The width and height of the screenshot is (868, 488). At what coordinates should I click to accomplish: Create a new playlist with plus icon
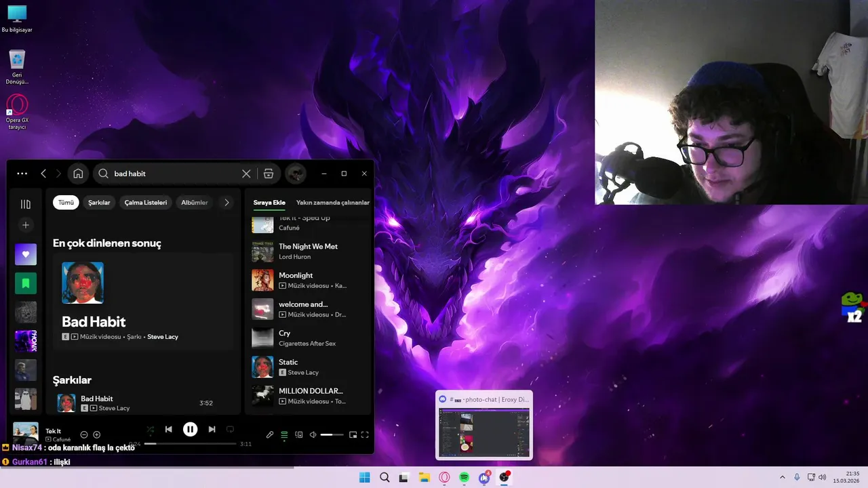[x=26, y=225]
